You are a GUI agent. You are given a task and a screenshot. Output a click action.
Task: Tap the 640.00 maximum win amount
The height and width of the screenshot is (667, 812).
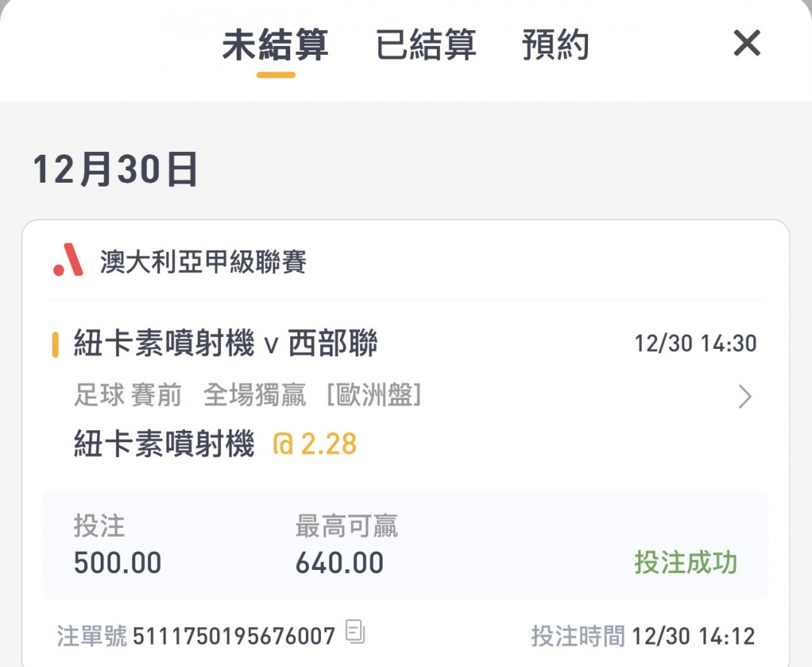[x=339, y=562]
